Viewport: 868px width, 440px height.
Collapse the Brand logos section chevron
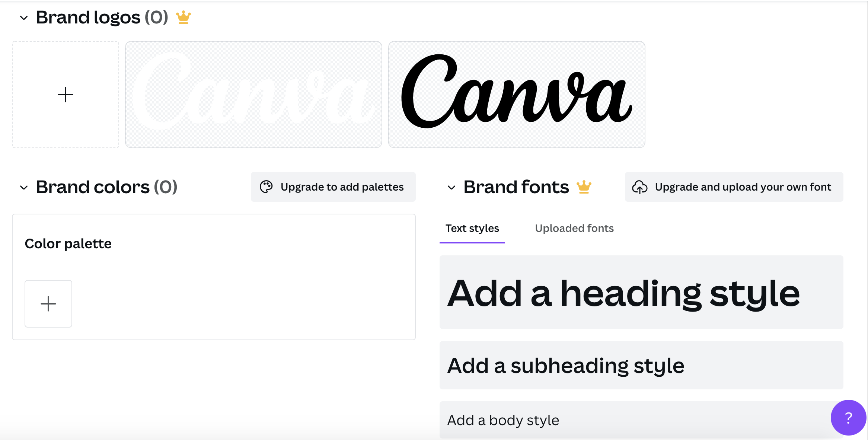[x=24, y=18]
